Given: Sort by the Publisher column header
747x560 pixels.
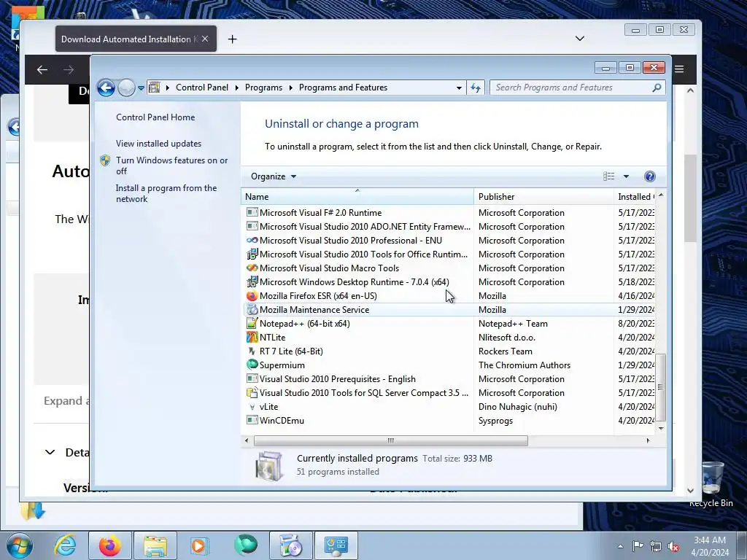Looking at the screenshot, I should tap(543, 197).
